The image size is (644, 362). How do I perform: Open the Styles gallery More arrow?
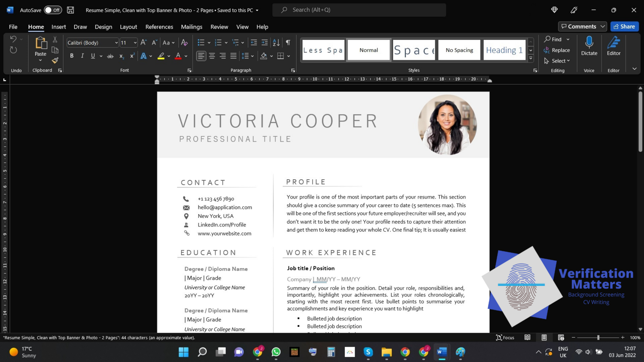pos(531,57)
